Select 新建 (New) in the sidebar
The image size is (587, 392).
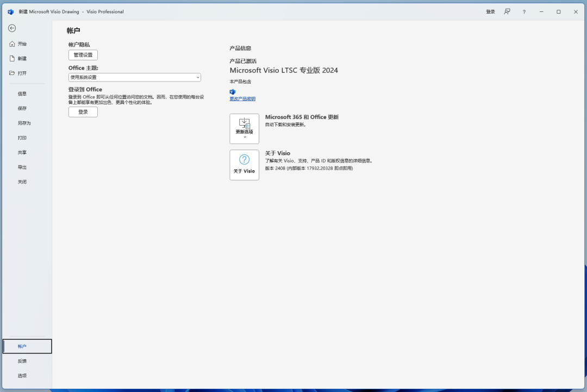tap(27, 58)
